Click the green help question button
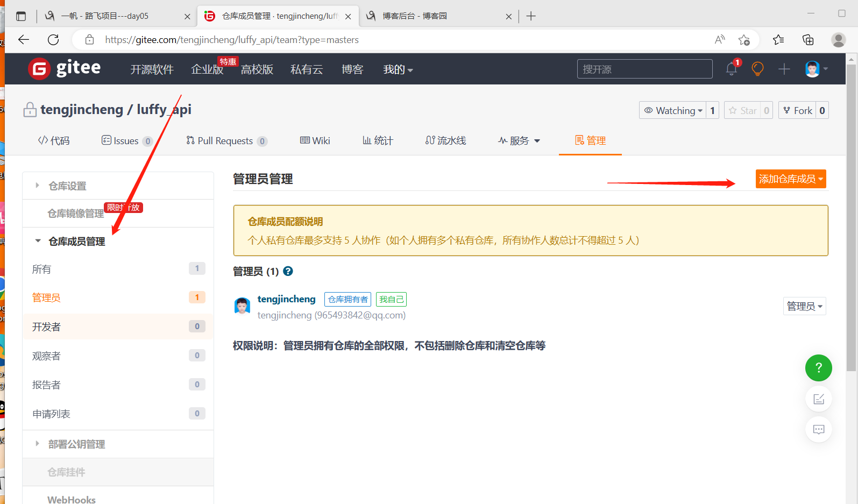858x504 pixels. click(x=819, y=368)
